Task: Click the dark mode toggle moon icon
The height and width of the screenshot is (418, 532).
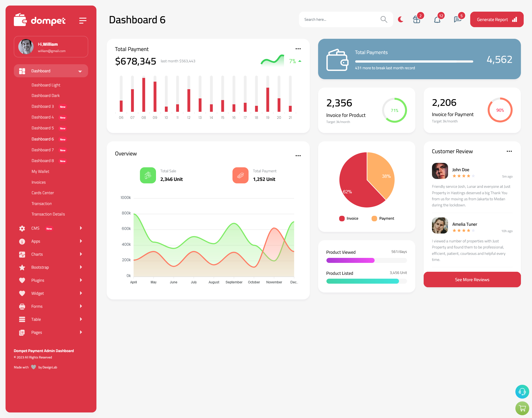Action: point(400,19)
